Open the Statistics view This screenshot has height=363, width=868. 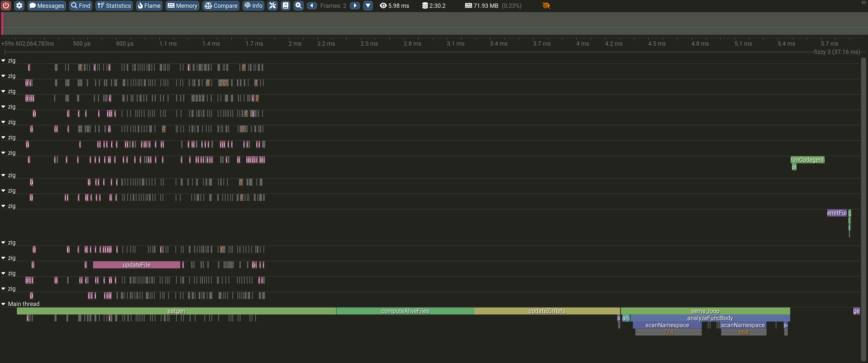click(114, 5)
